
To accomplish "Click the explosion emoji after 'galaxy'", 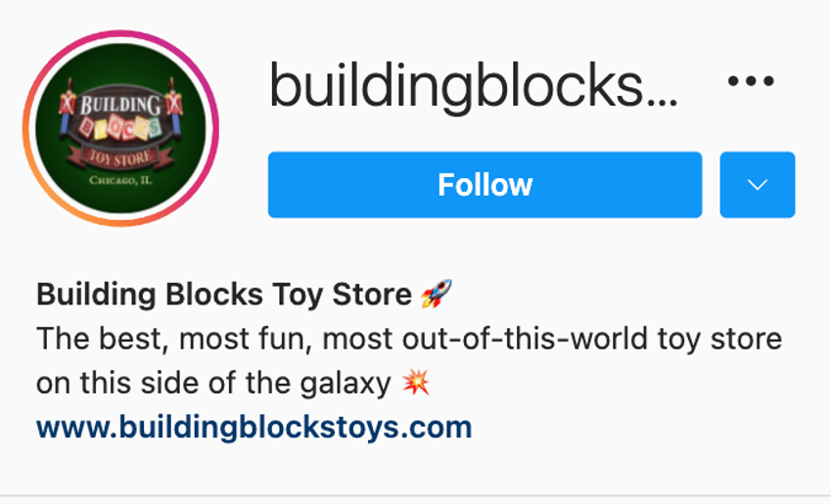I will click(415, 382).
